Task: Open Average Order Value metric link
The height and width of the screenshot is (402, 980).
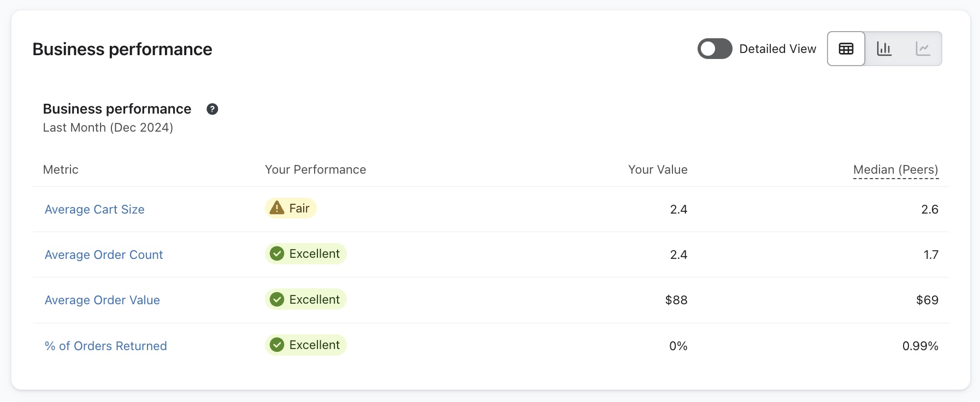Action: coord(102,300)
